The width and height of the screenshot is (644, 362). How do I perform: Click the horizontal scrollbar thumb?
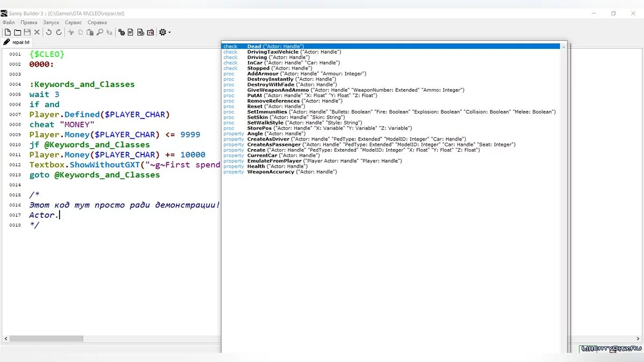(x=46, y=338)
